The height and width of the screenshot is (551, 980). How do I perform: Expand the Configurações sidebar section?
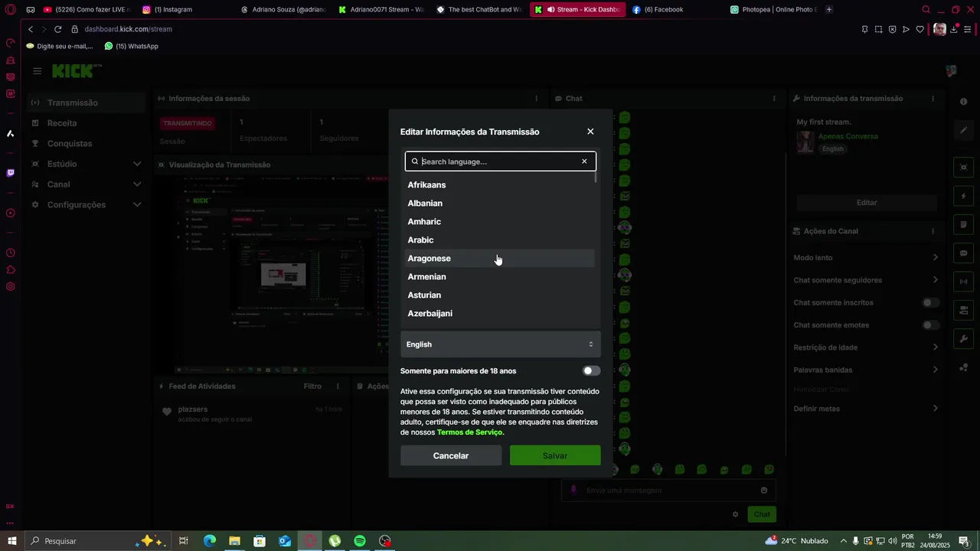(87, 205)
